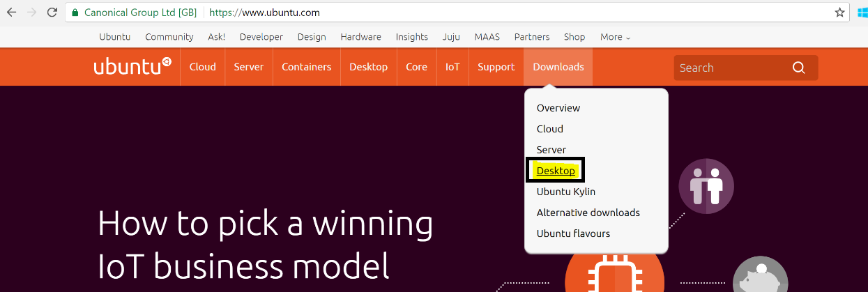Expand the More dropdown in top bar

615,37
